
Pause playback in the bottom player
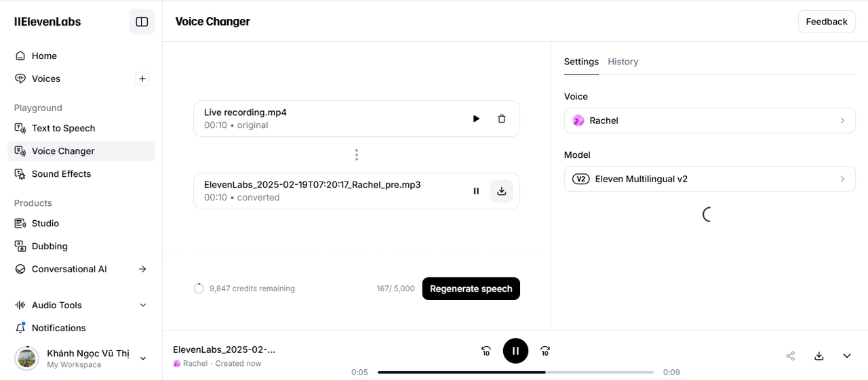[x=515, y=351]
